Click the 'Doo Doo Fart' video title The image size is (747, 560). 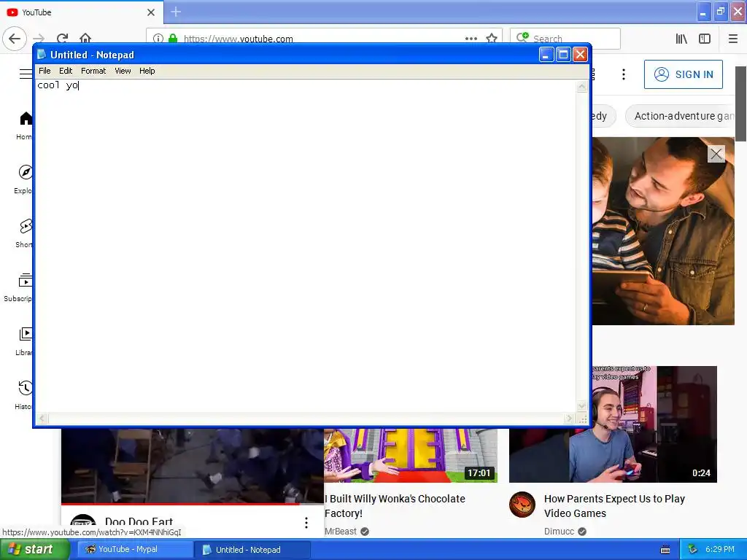139,522
